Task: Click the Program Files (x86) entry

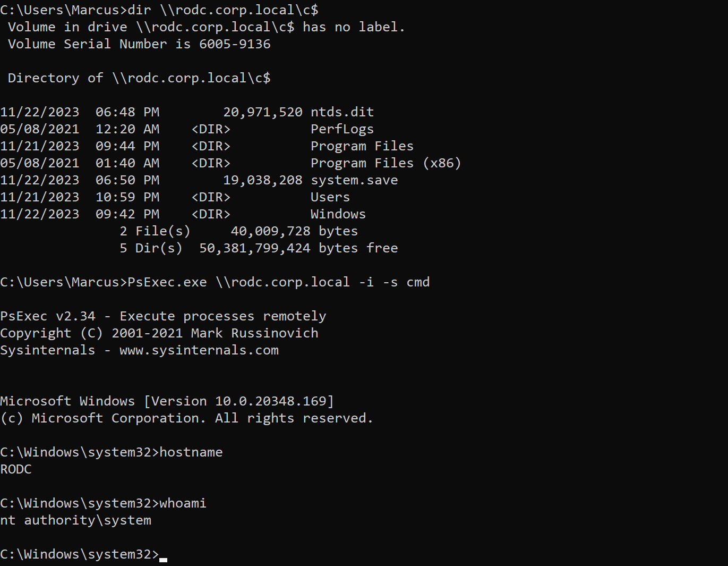Action: [x=386, y=163]
